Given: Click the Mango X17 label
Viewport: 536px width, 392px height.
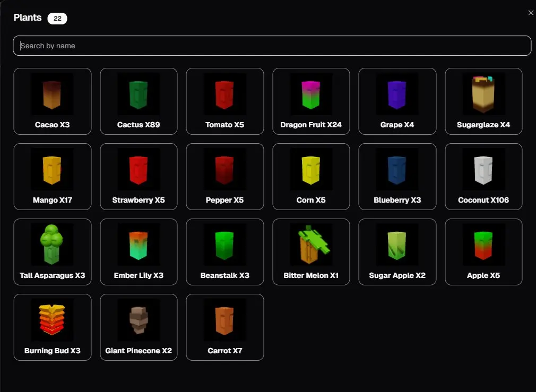Looking at the screenshot, I should click(53, 200).
